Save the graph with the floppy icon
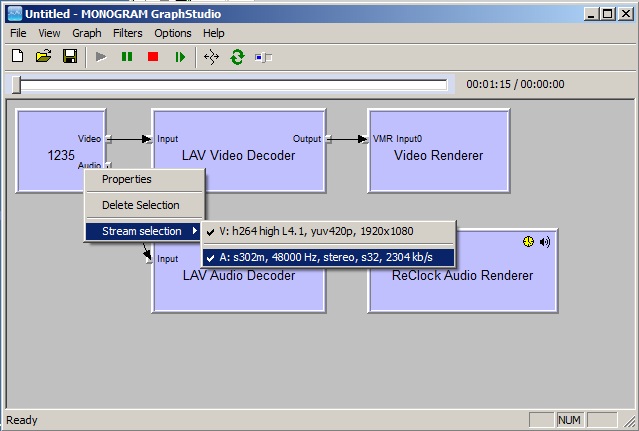 (70, 56)
